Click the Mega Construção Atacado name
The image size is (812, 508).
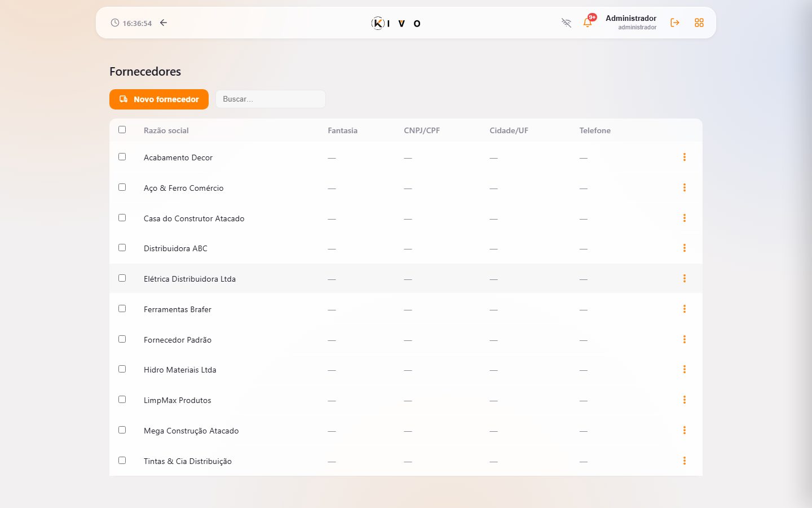pos(191,431)
